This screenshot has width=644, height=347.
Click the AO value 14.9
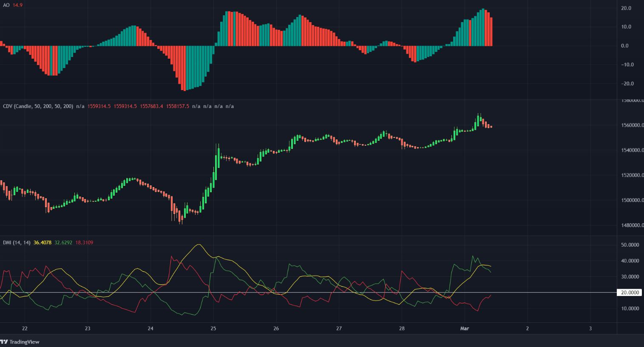[x=18, y=5]
